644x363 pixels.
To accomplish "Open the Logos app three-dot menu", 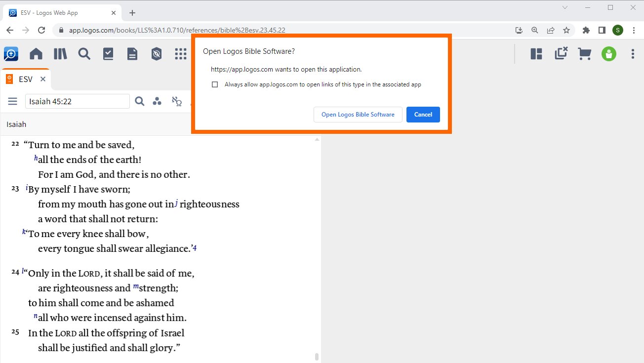I will 633,54.
